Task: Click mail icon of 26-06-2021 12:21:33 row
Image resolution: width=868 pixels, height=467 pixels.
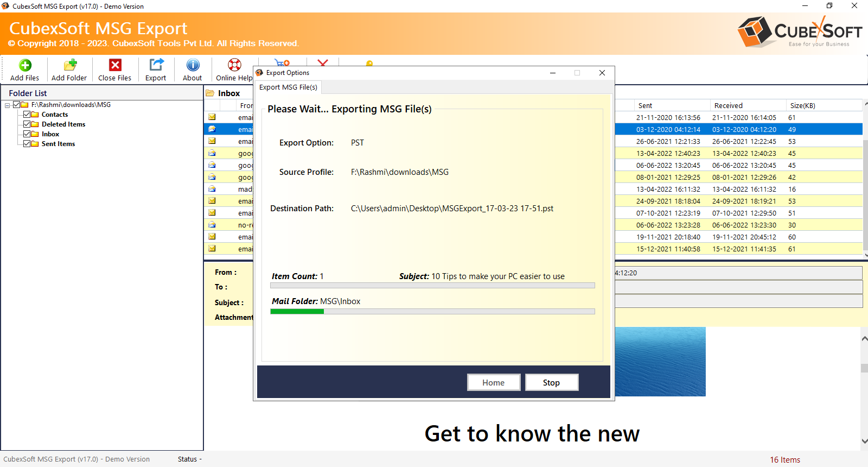Action: [x=212, y=141]
